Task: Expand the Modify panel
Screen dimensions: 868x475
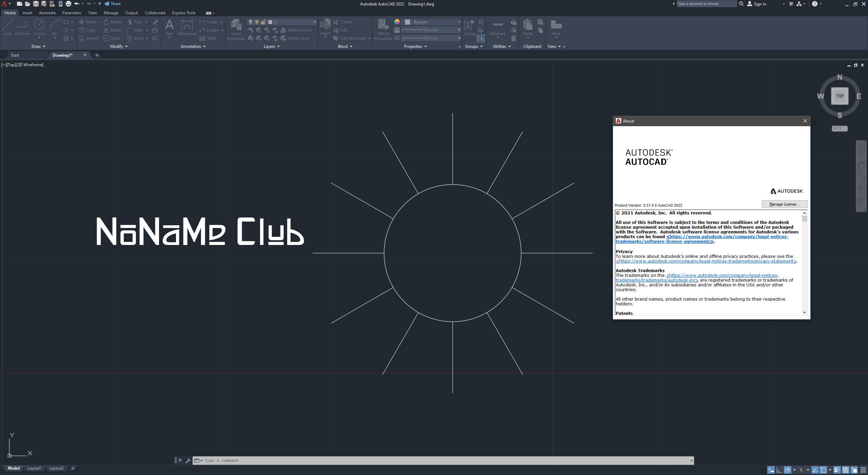Action: pos(119,46)
